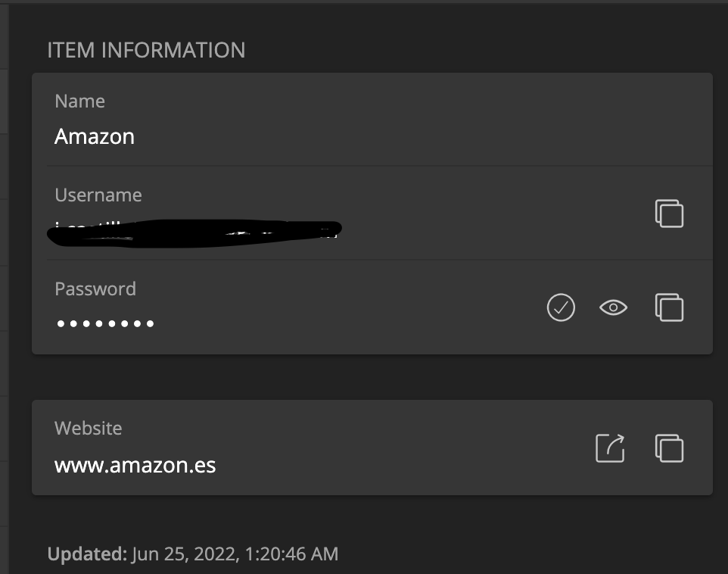Click the Updated timestamp text
This screenshot has height=574, width=728.
[193, 554]
